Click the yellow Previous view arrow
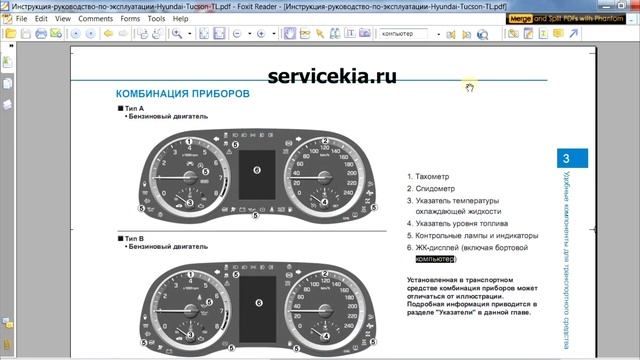Viewport: 640px width, 360px height. [108, 33]
